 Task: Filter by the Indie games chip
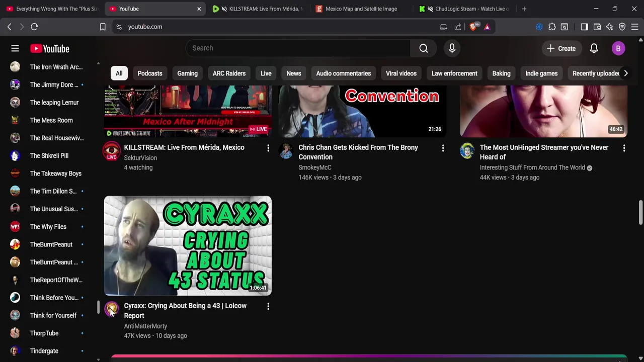[x=541, y=73]
